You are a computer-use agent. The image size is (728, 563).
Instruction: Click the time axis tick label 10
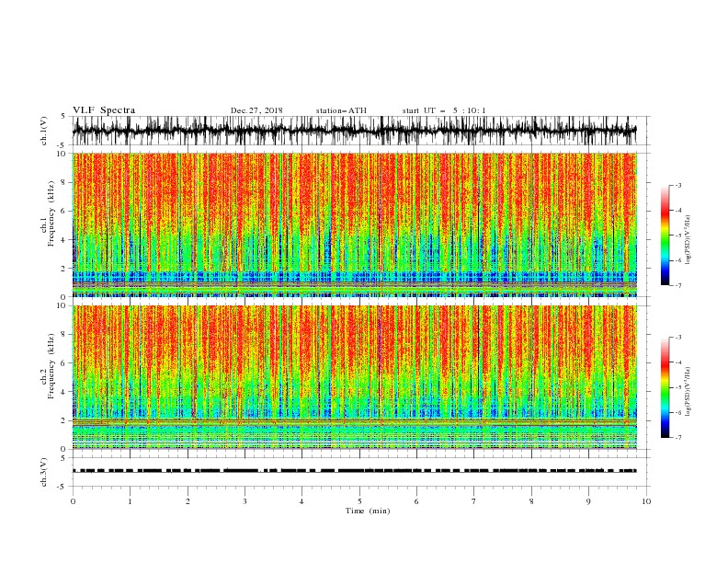point(646,501)
